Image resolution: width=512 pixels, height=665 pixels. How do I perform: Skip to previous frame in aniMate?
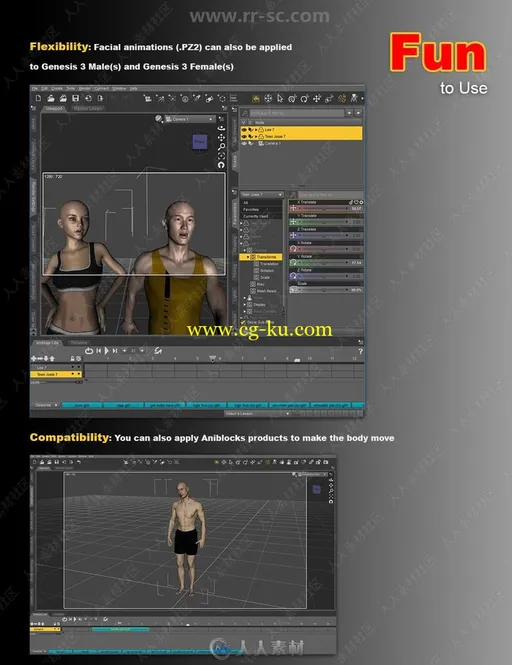click(98, 351)
